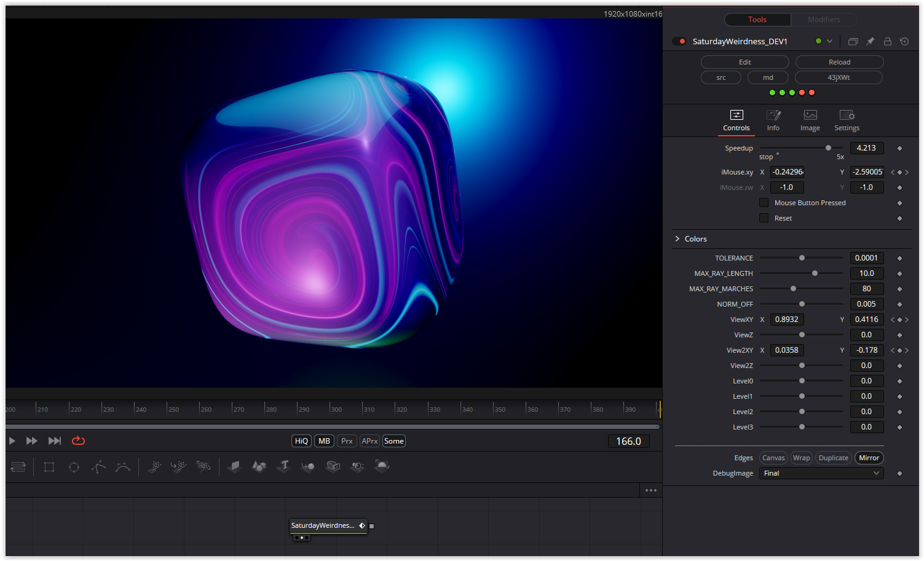Click the current frame 166.0 field
Image resolution: width=924 pixels, height=561 pixels.
pyautogui.click(x=629, y=441)
